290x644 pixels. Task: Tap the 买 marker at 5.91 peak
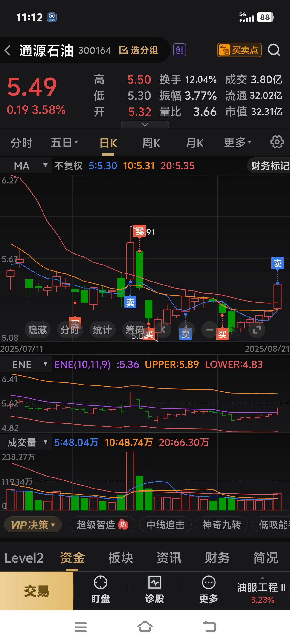pos(139,231)
